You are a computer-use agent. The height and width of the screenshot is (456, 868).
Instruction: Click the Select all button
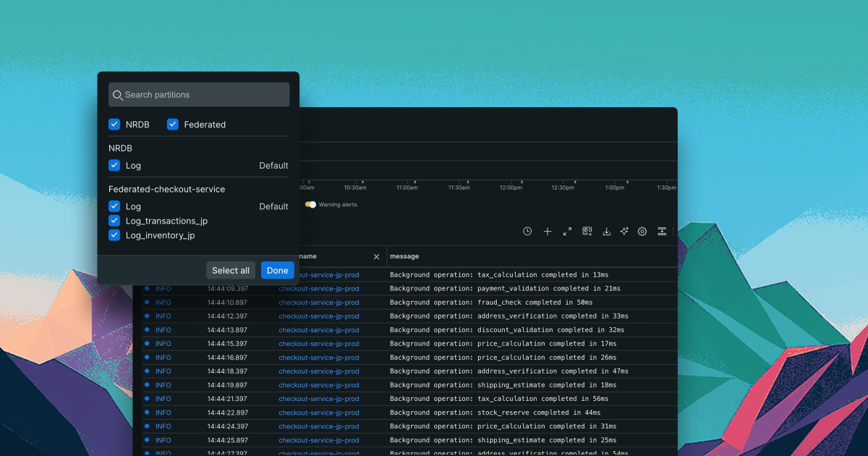(230, 270)
